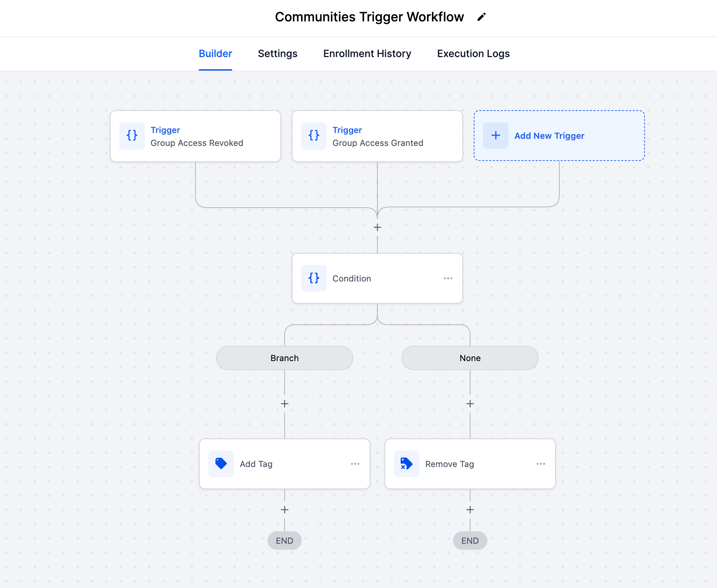Select the None path pill
This screenshot has width=717, height=588.
pyautogui.click(x=470, y=358)
